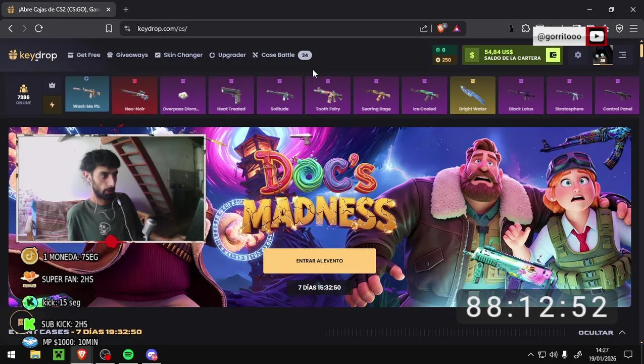Screen dimensions: 644x364
Task: Click the site settings icon in the address bar
Action: click(127, 29)
